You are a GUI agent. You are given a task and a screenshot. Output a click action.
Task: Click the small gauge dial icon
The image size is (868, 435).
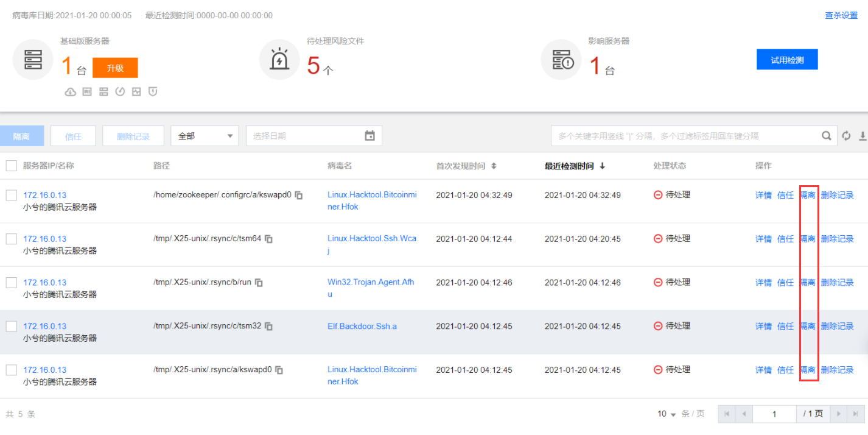[x=120, y=92]
